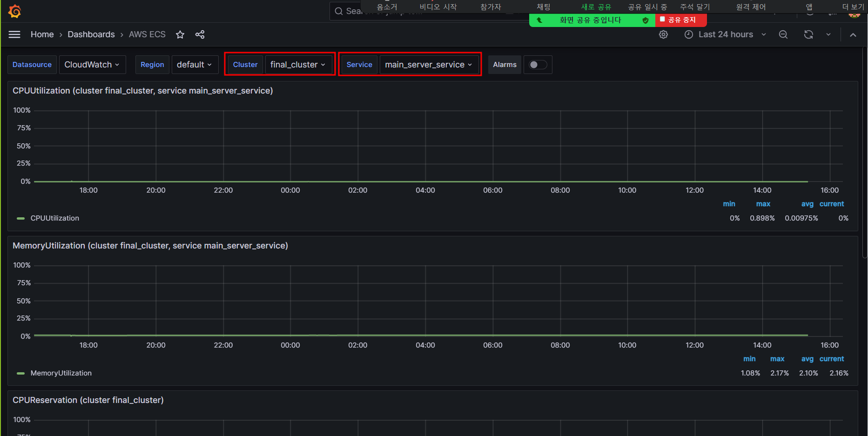Open the Last 24 hours time picker

coord(725,34)
